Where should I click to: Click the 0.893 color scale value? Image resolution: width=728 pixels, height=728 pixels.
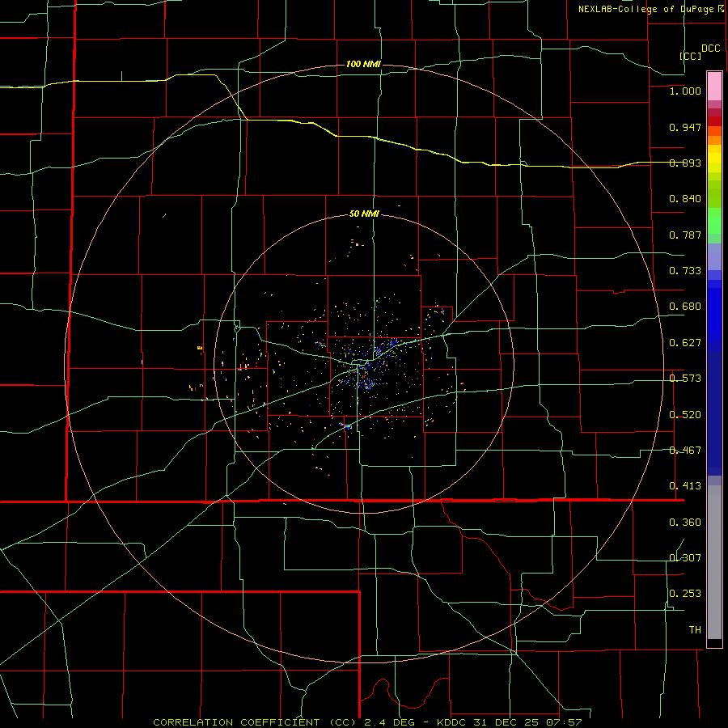(x=685, y=163)
